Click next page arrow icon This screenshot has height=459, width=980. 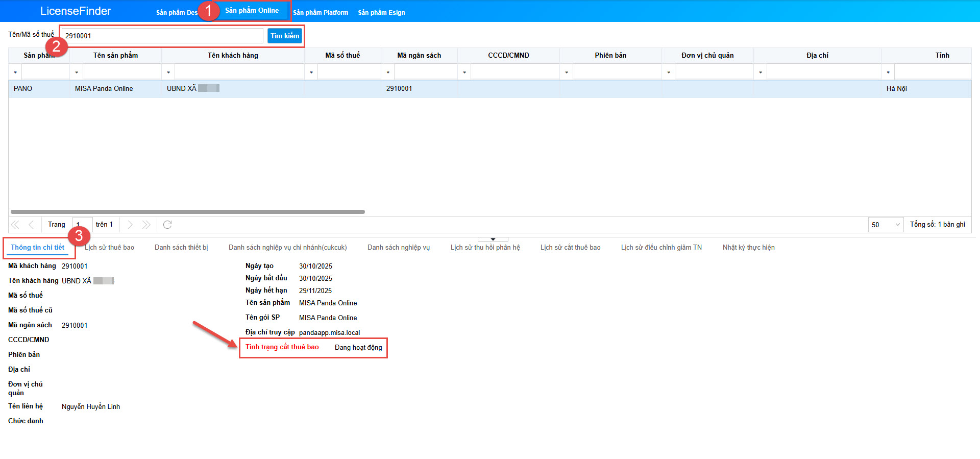pyautogui.click(x=130, y=225)
